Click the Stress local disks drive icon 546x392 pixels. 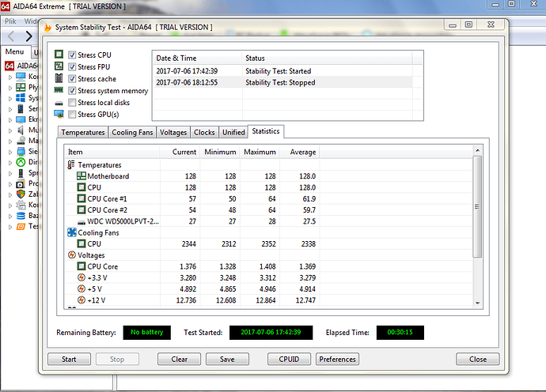(x=59, y=104)
